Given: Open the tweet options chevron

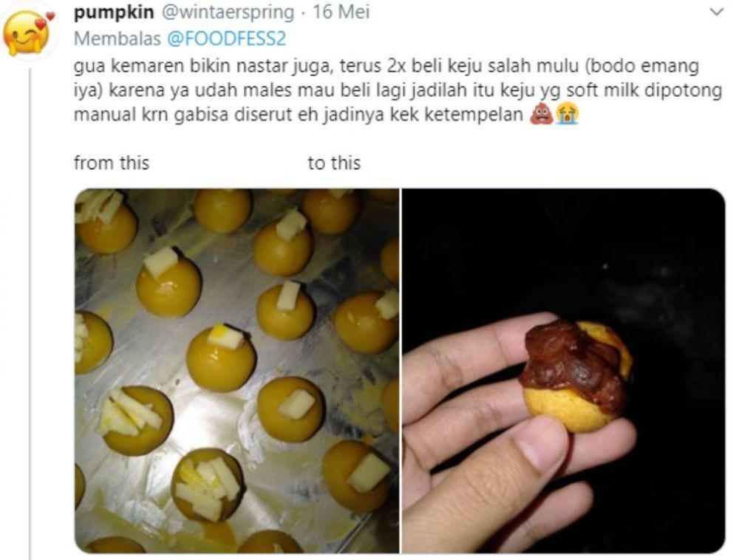Looking at the screenshot, I should pos(716,13).
